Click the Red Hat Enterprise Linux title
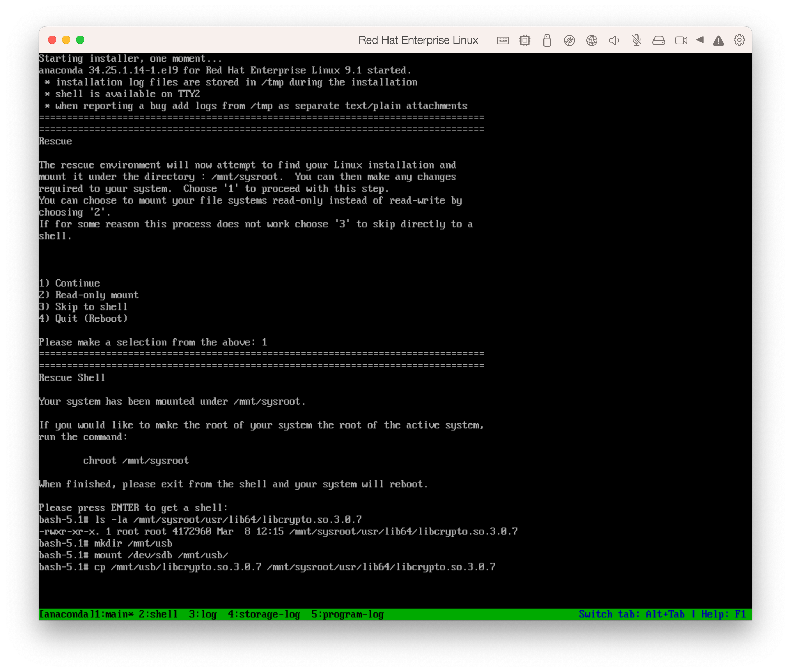This screenshot has width=791, height=672. 418,40
